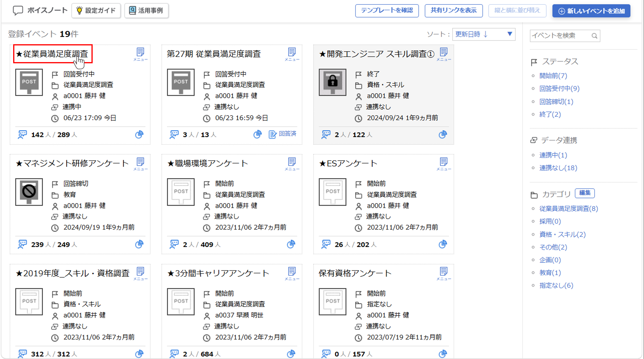Filter by status 回答受付中(9)
The height and width of the screenshot is (359, 644).
tap(559, 88)
